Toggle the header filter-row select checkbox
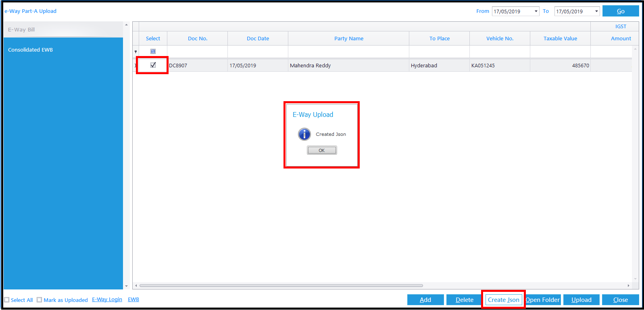The image size is (644, 310). pos(153,51)
